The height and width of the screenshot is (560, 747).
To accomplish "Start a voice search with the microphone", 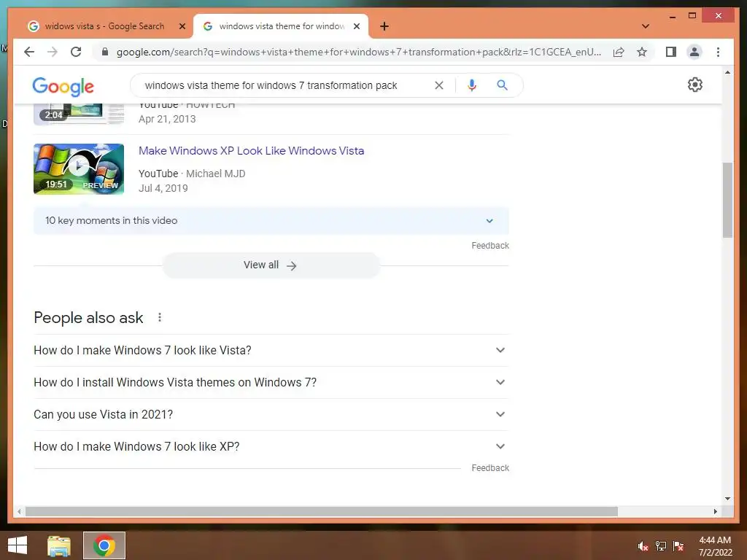I will point(472,85).
